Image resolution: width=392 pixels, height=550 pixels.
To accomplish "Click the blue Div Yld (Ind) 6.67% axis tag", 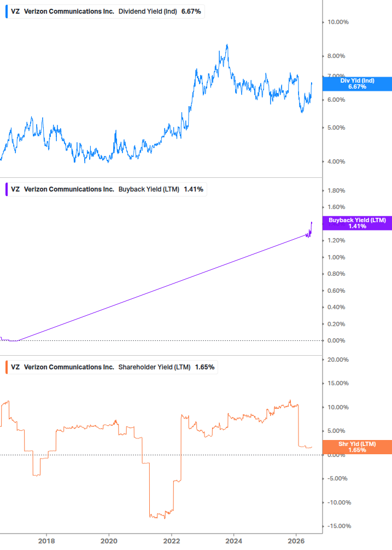I will (x=357, y=84).
